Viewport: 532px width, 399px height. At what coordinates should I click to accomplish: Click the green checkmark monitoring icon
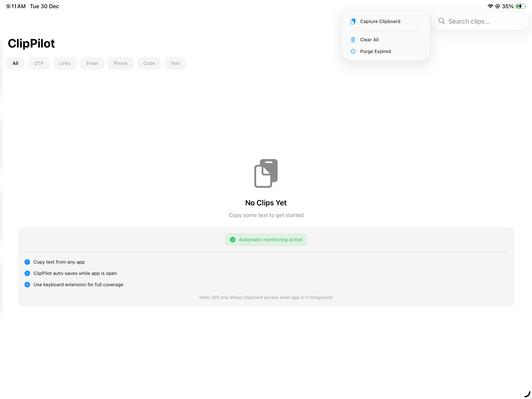pyautogui.click(x=233, y=239)
